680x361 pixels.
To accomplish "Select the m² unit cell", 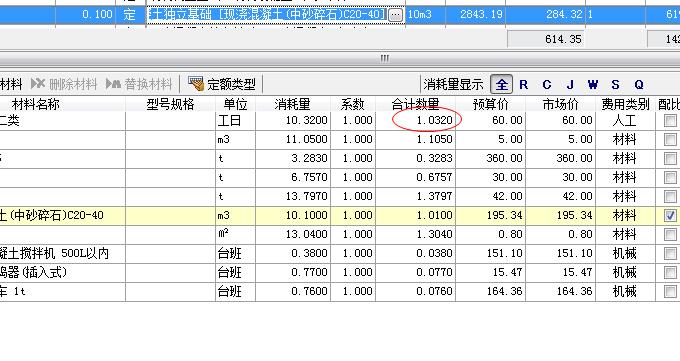I will pyautogui.click(x=235, y=234).
